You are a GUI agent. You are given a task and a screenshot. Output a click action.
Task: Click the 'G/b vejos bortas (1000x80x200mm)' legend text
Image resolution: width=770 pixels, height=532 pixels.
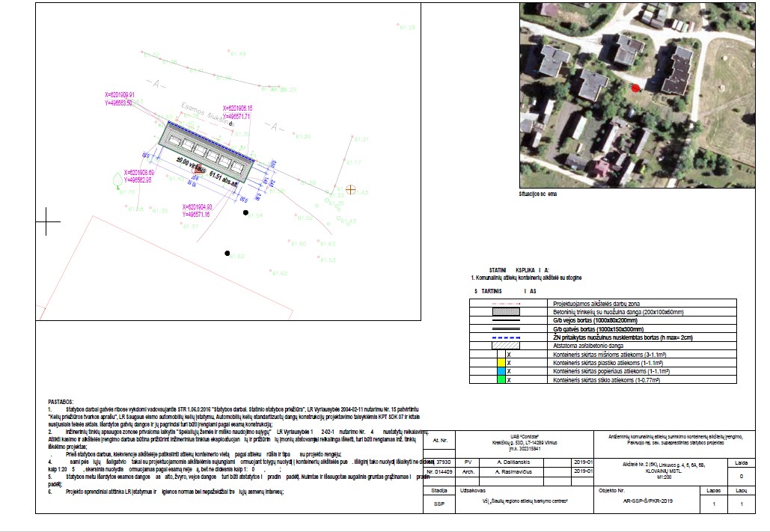[595, 320]
